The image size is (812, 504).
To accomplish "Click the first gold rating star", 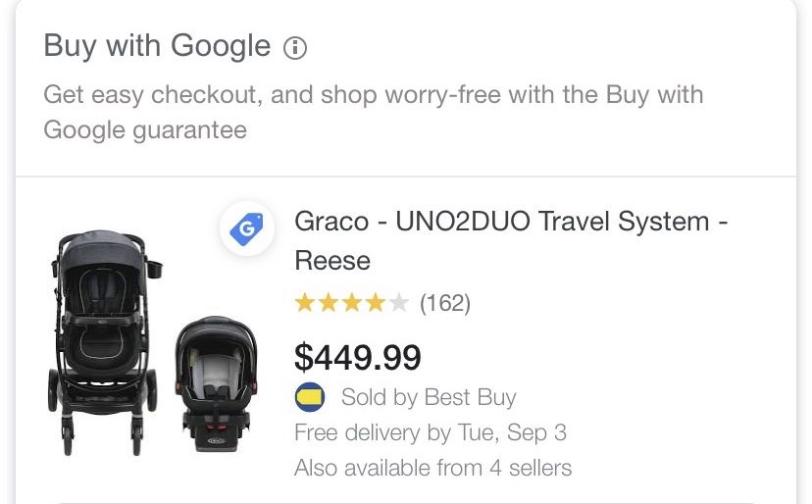I will (x=304, y=304).
